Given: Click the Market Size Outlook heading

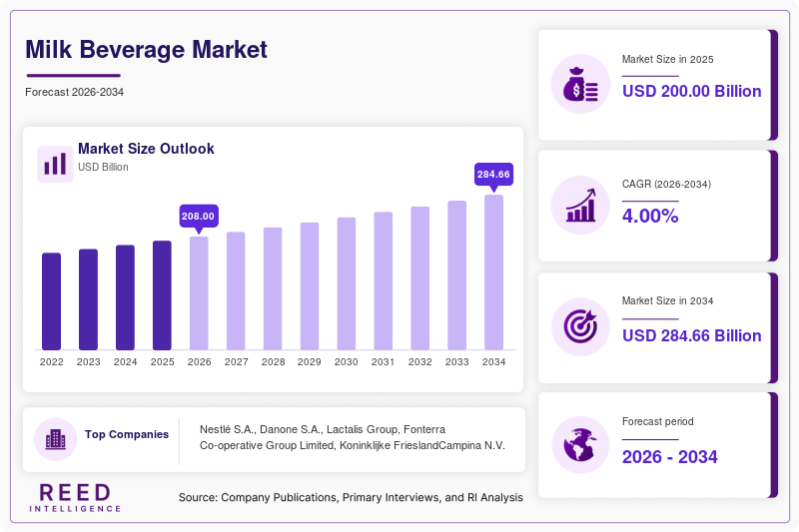Looking at the screenshot, I should [x=146, y=149].
